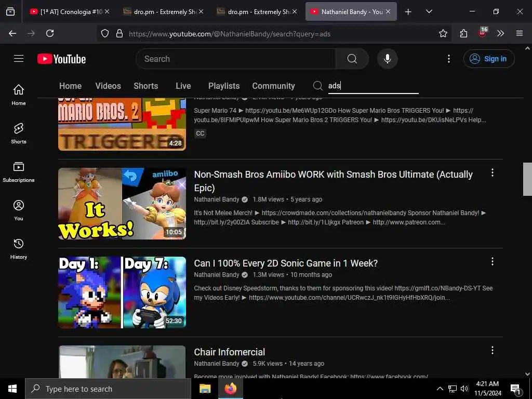The image size is (532, 399).
Task: Open the YouTube guide hamburger menu
Action: [19, 59]
